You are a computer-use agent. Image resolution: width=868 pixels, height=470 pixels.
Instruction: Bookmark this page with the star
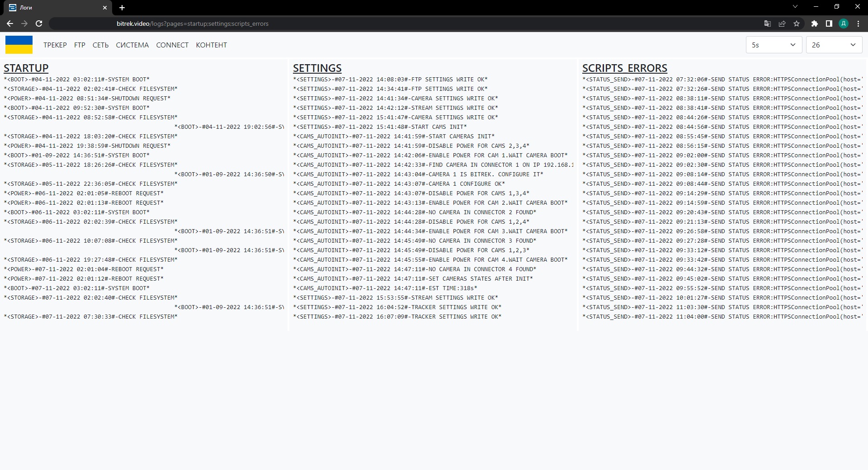click(x=797, y=23)
